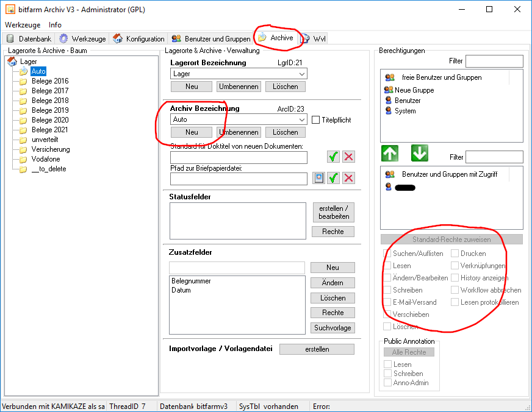Switch to the Werkzeuge tab
Screen dimensions: 532x412
[x=82, y=38]
